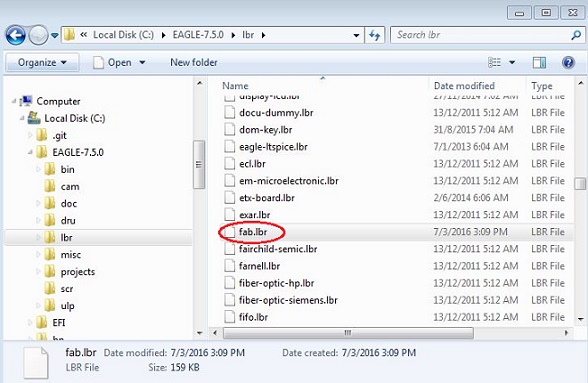Select the ecl.lbr file icon

pos(230,164)
